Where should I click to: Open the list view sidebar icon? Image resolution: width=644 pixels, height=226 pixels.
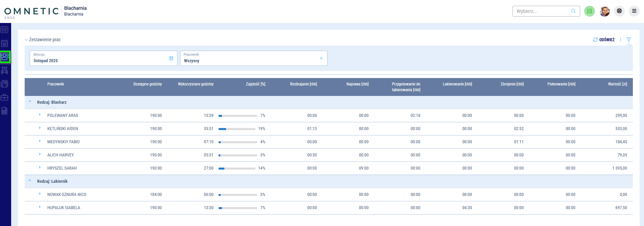pyautogui.click(x=5, y=30)
